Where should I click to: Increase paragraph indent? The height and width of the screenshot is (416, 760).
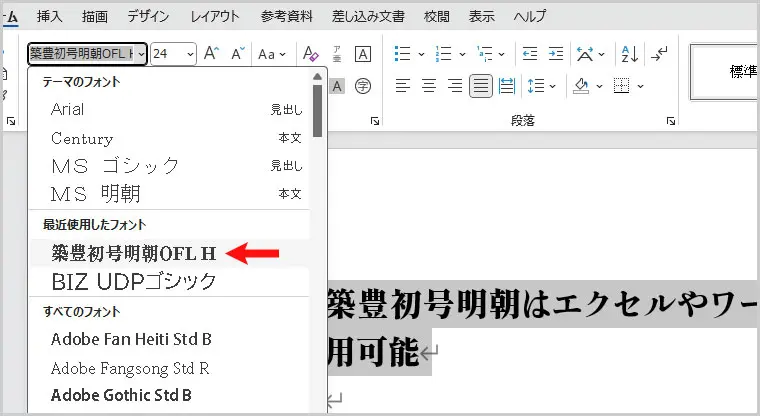tap(555, 54)
